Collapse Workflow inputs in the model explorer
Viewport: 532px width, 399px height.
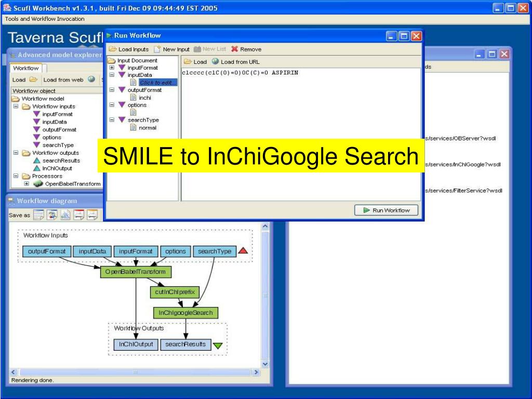[16, 106]
